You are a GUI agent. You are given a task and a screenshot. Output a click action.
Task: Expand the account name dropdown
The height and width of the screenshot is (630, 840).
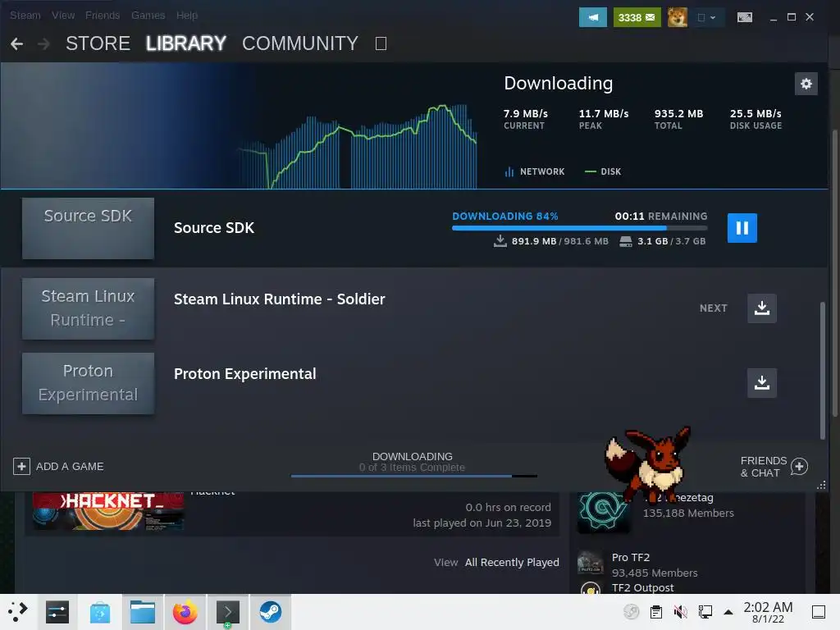pyautogui.click(x=707, y=17)
